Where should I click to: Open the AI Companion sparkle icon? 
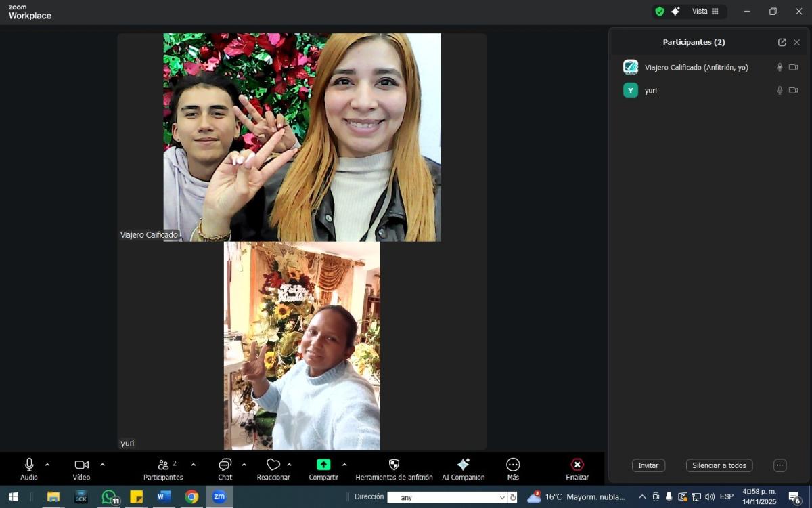[x=463, y=465]
